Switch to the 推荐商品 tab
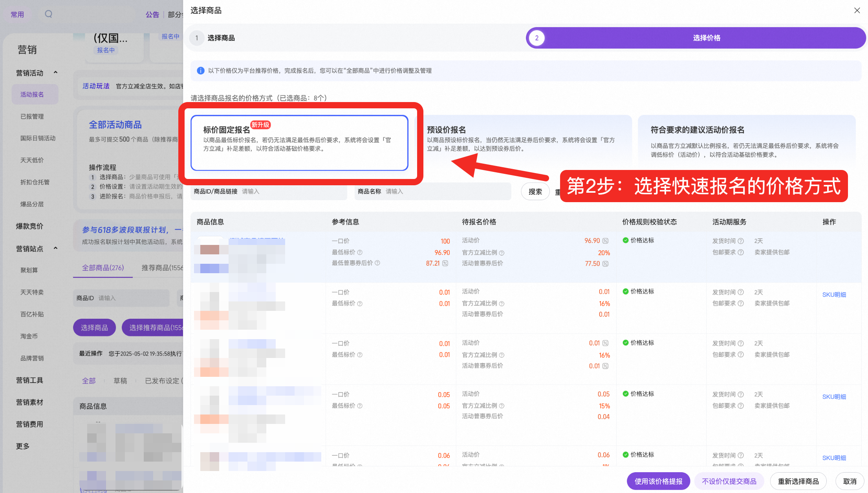Screen dimensions: 868x493 click(x=162, y=268)
